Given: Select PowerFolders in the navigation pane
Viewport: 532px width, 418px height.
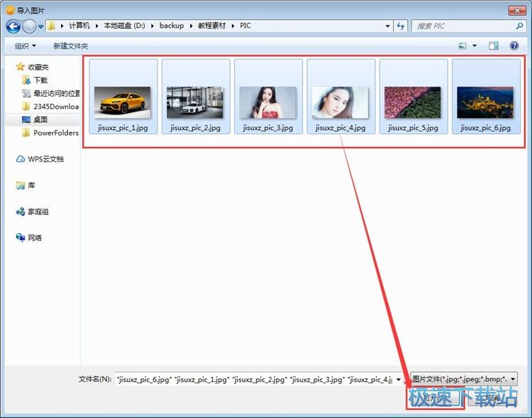Looking at the screenshot, I should (56, 133).
